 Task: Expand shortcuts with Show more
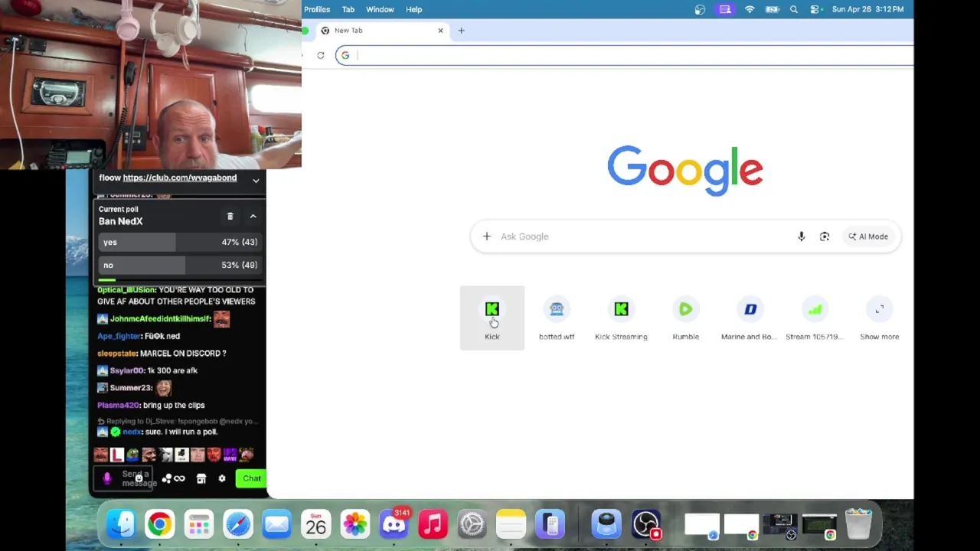[879, 318]
